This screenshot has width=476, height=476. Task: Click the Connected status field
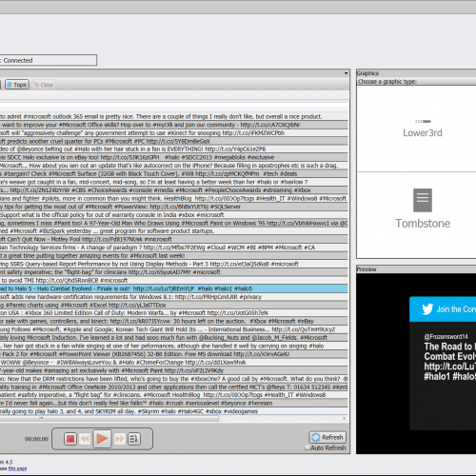click(x=49, y=60)
